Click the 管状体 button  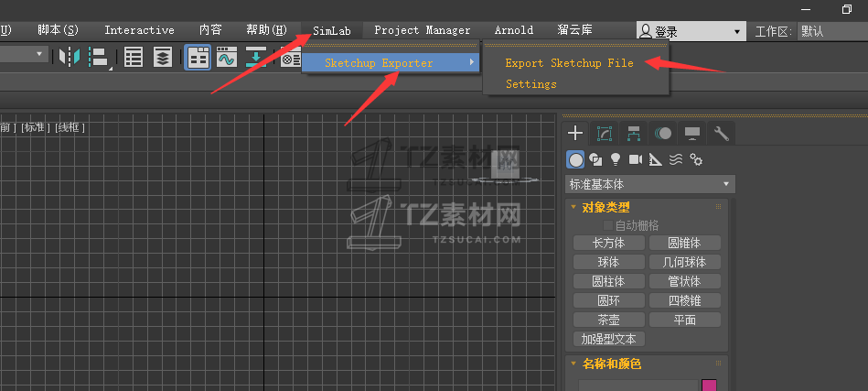tap(685, 281)
